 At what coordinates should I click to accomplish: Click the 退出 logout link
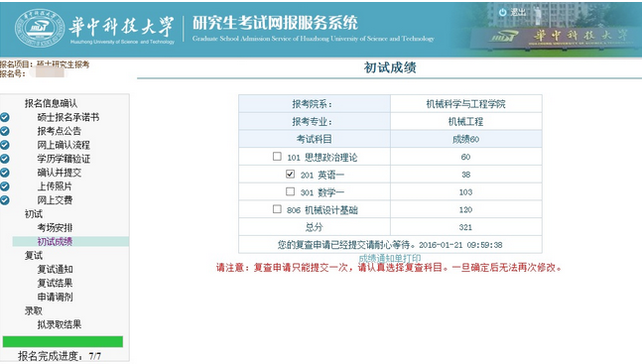coord(518,13)
